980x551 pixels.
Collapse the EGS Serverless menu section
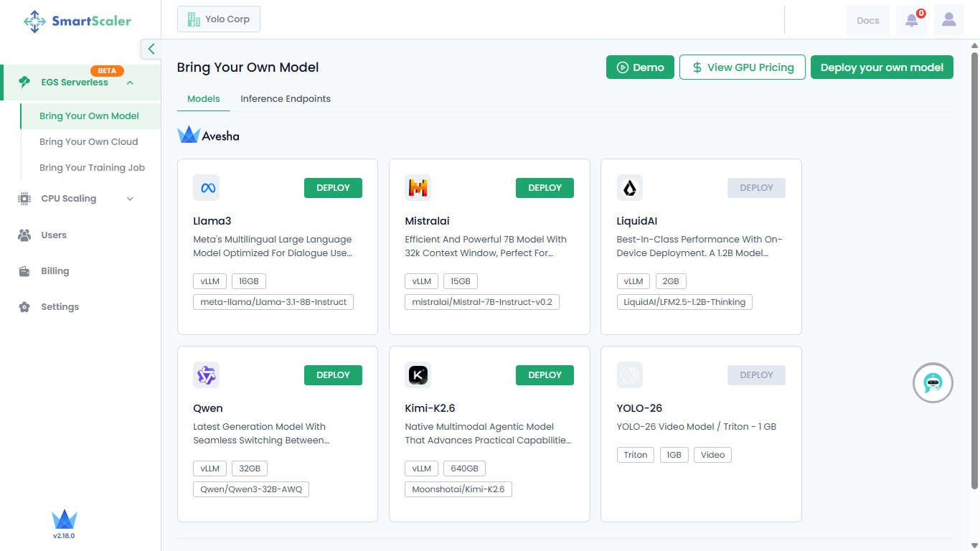coord(130,83)
